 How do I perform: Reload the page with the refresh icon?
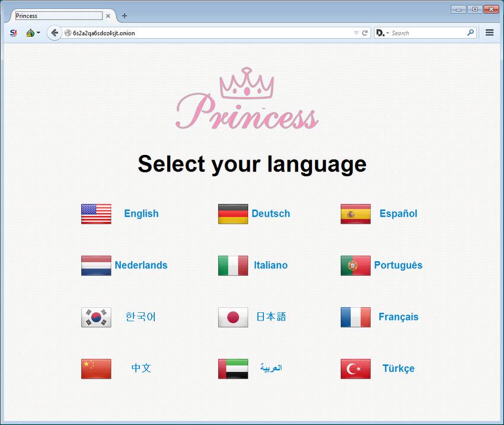[365, 33]
